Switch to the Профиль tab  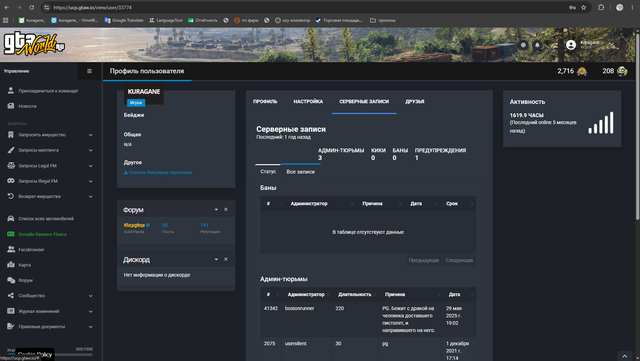pyautogui.click(x=265, y=102)
